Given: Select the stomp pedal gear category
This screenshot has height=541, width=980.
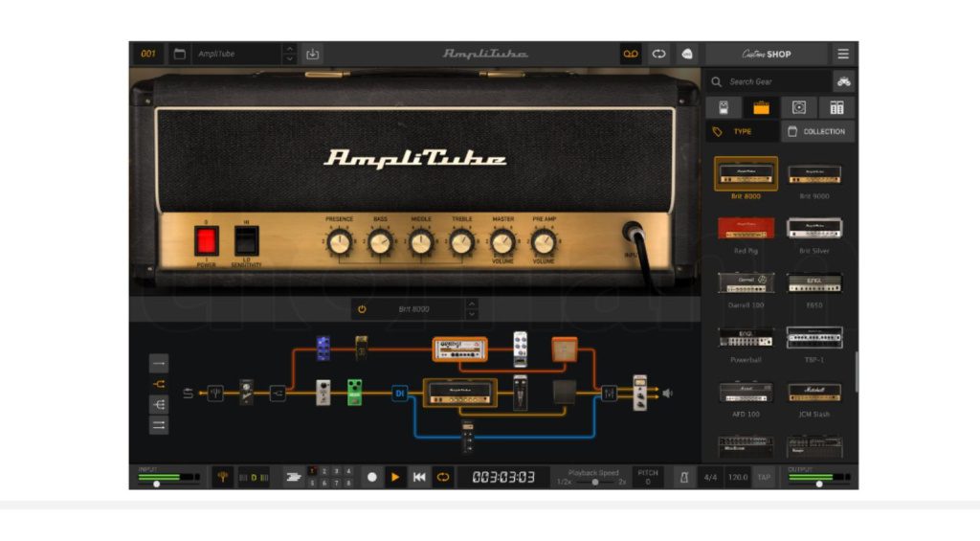Looking at the screenshot, I should click(724, 107).
